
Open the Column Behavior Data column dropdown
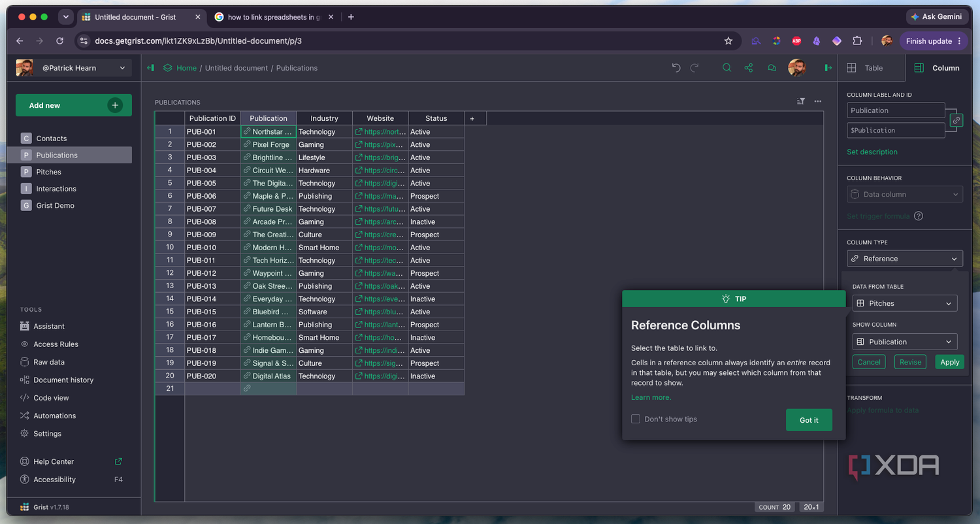click(905, 194)
